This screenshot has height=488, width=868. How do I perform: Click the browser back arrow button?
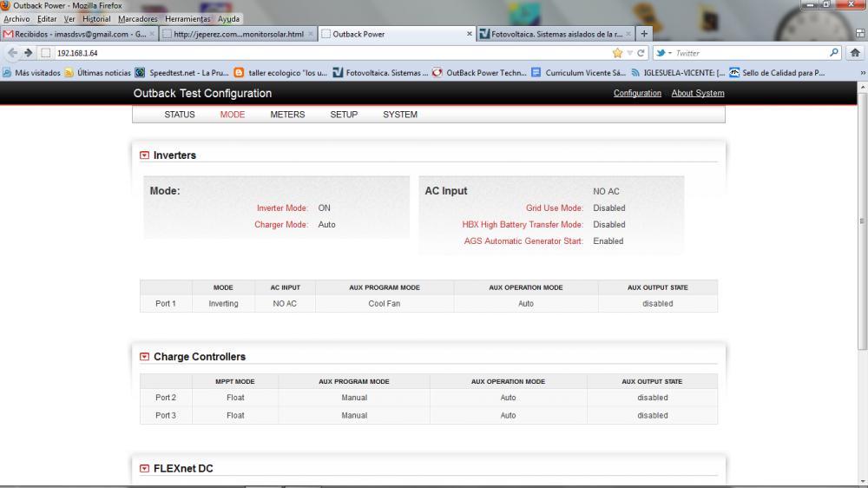point(12,53)
